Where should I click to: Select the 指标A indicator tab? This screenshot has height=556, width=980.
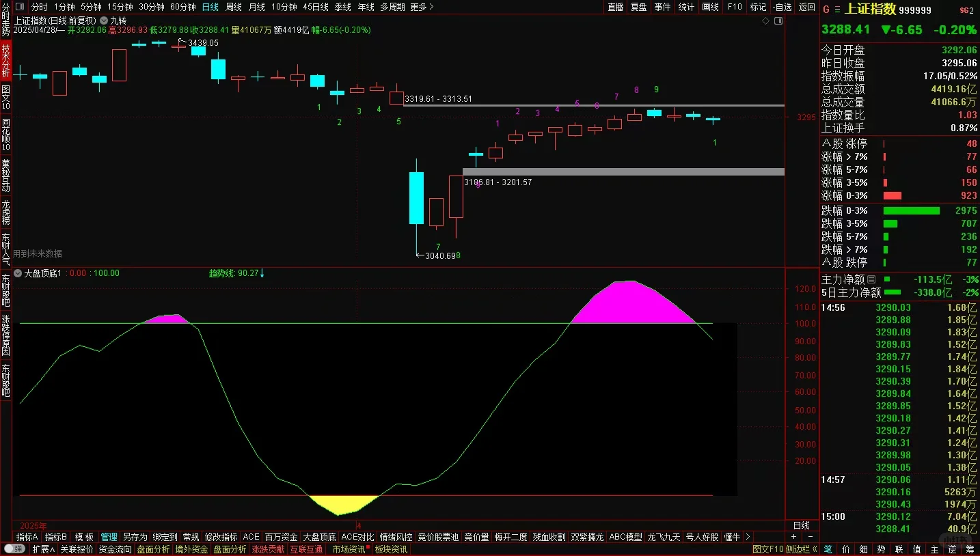pyautogui.click(x=27, y=537)
